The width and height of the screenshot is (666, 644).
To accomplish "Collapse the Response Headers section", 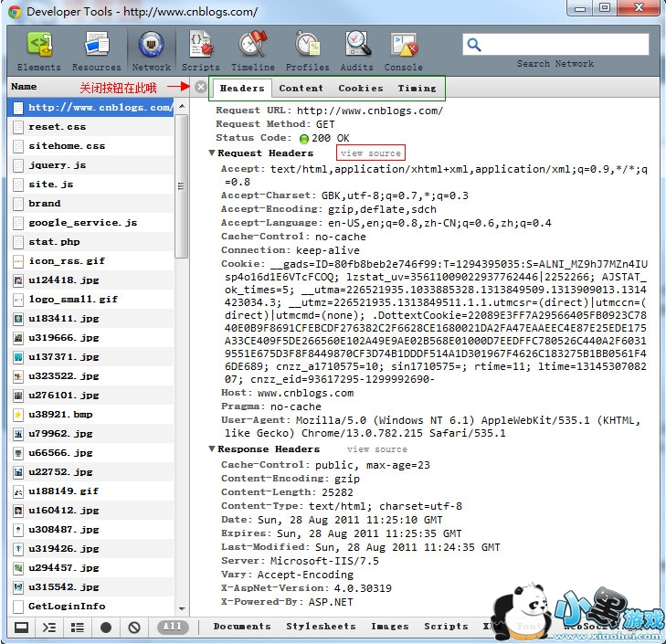I will tap(213, 449).
